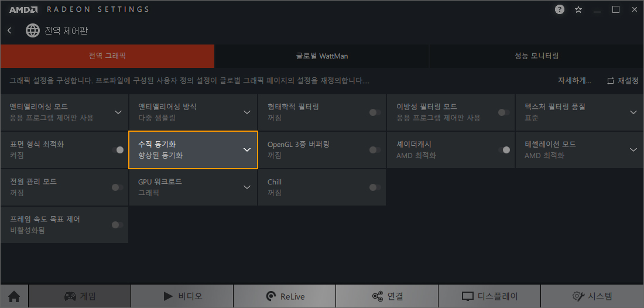Open the 게임 section in bottom bar
Image resolution: width=644 pixels, height=308 pixels.
click(80, 296)
